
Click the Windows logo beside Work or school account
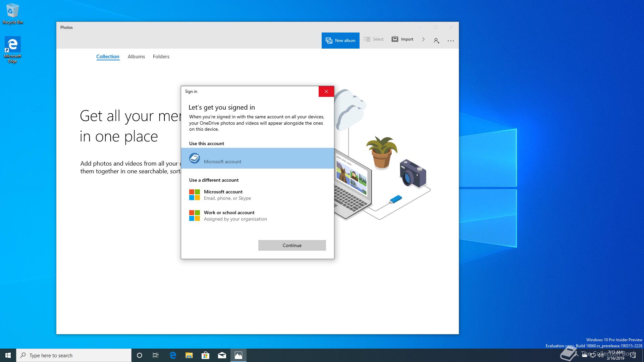(x=195, y=216)
